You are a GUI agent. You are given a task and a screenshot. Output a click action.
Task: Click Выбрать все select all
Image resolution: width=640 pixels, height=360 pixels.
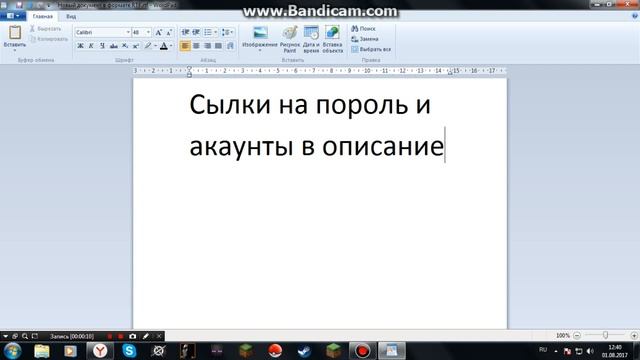pos(371,49)
